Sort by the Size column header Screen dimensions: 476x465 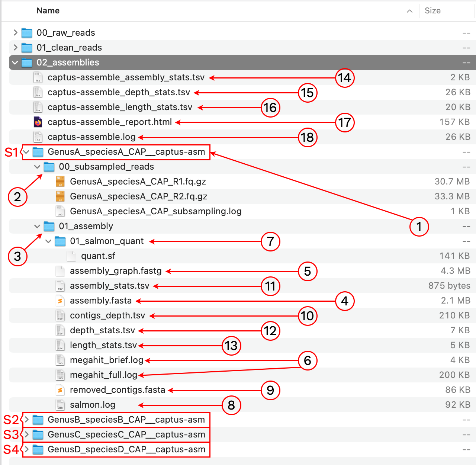click(x=433, y=11)
